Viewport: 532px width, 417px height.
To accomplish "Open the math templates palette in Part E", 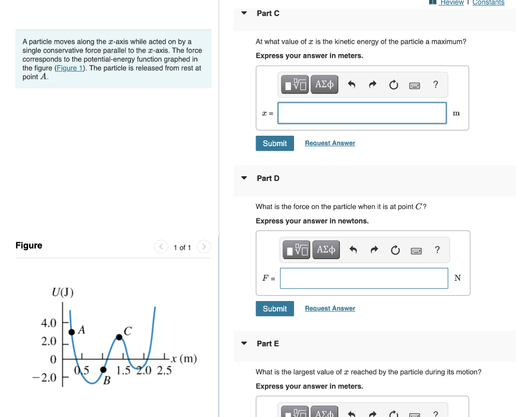I will tap(294, 413).
